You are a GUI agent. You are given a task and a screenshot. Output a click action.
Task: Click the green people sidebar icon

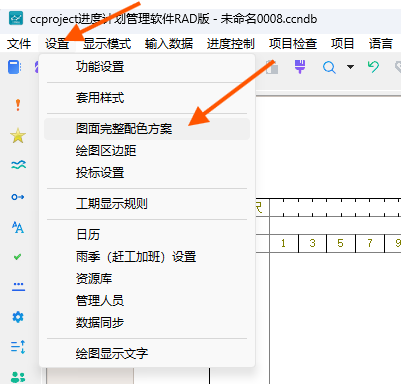tap(18, 377)
